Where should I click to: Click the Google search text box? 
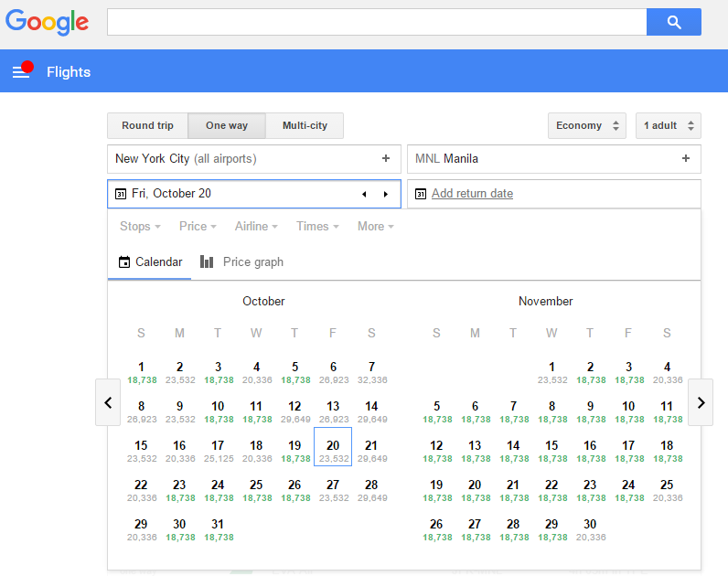point(376,22)
